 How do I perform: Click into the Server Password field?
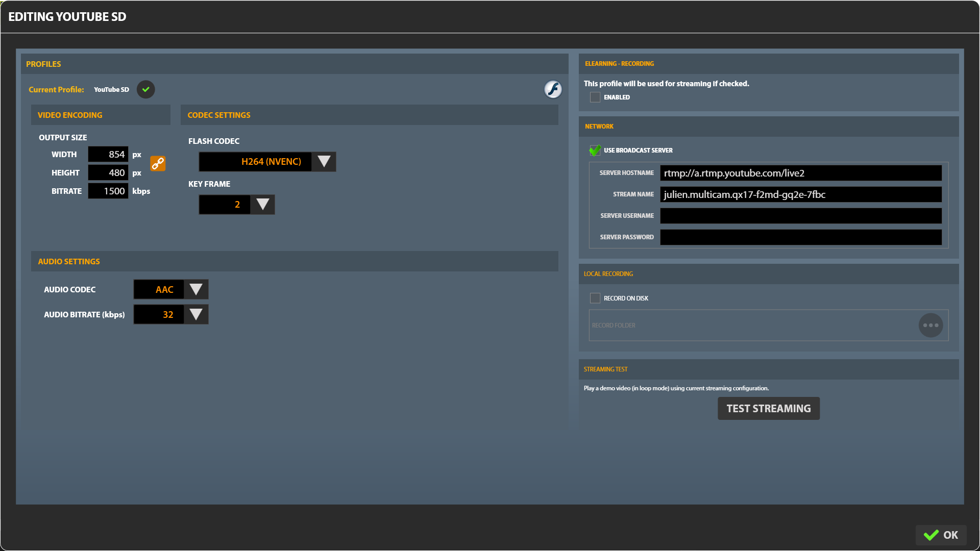800,237
